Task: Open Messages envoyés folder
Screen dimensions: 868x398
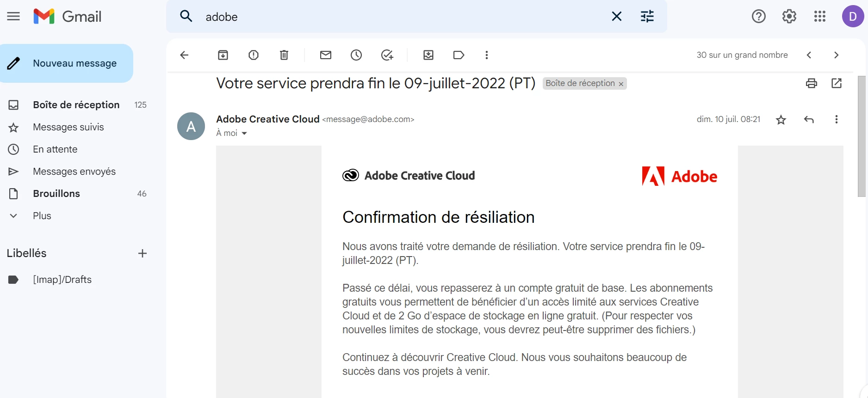Action: [74, 171]
